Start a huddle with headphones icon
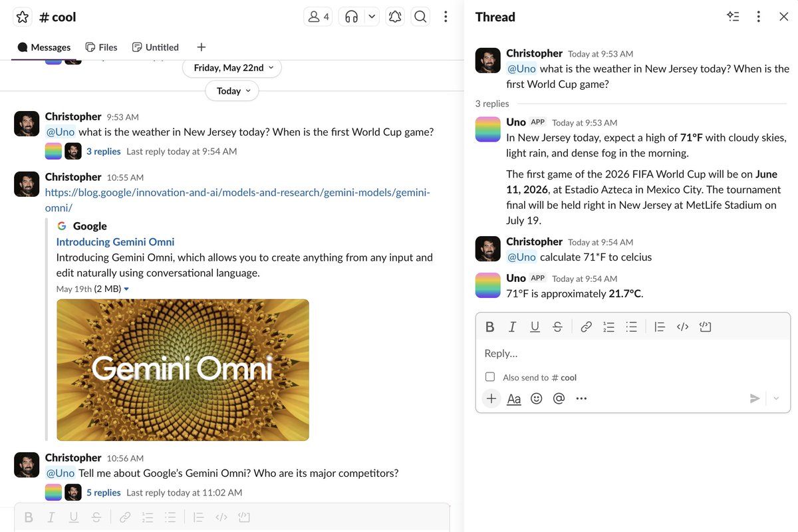The height and width of the screenshot is (532, 798). click(x=351, y=17)
